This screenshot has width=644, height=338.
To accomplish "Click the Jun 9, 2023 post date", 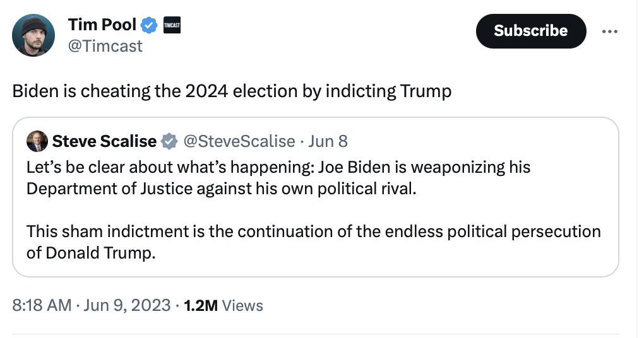I will coord(127,306).
